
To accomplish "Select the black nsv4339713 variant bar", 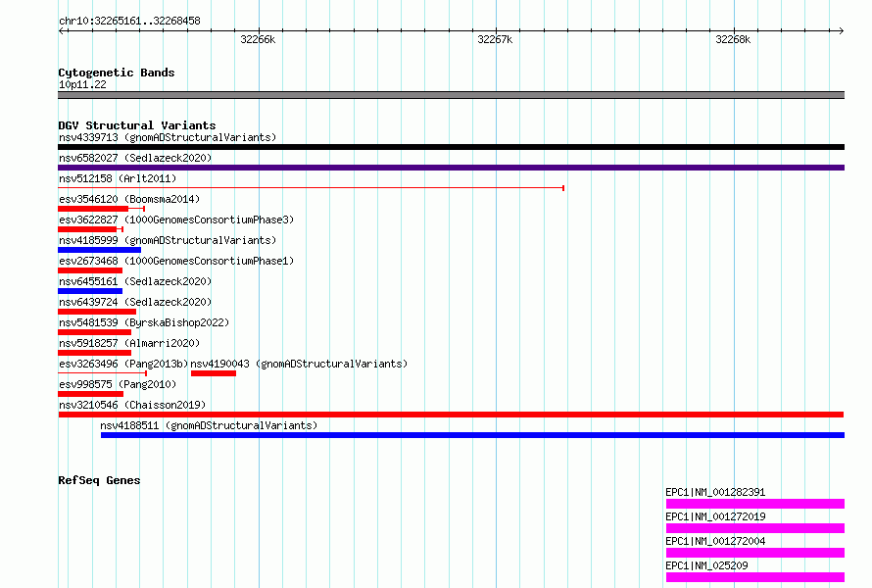I will pyautogui.click(x=451, y=147).
